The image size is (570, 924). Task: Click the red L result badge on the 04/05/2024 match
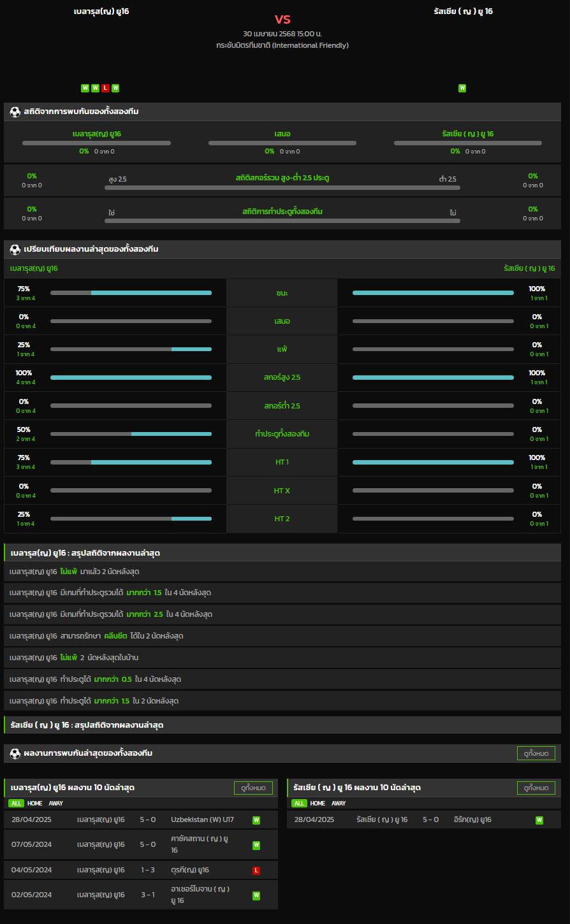pos(256,870)
